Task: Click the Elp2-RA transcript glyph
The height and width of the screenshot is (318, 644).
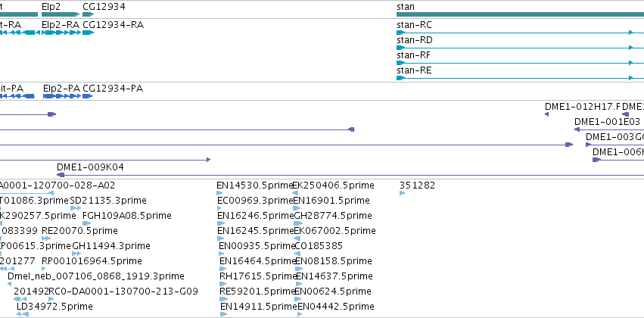Action: pos(61,33)
